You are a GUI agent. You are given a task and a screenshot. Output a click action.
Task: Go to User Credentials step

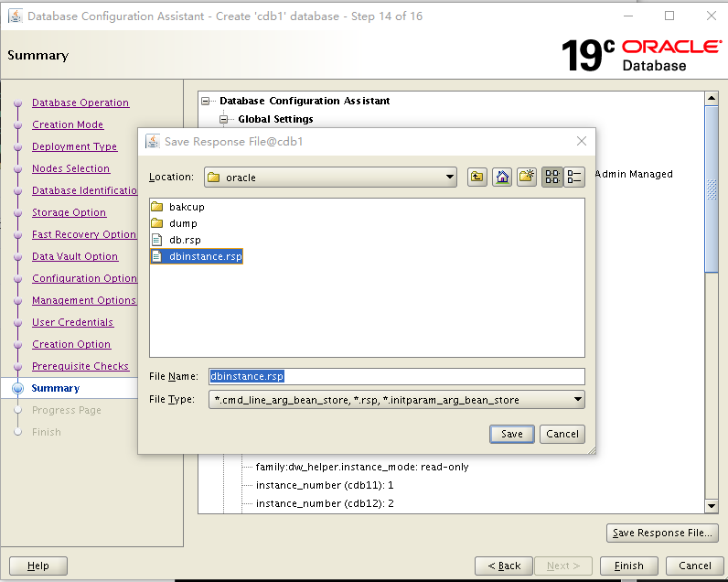(72, 322)
